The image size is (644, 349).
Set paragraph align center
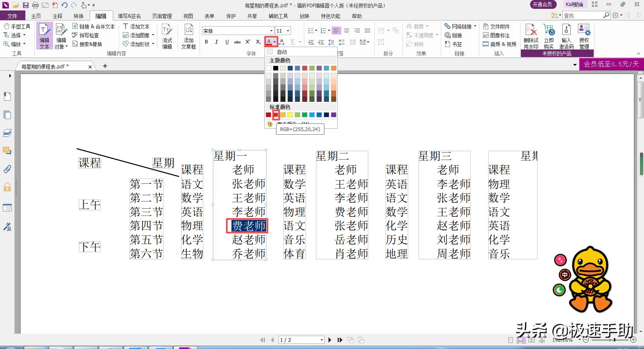click(x=347, y=31)
